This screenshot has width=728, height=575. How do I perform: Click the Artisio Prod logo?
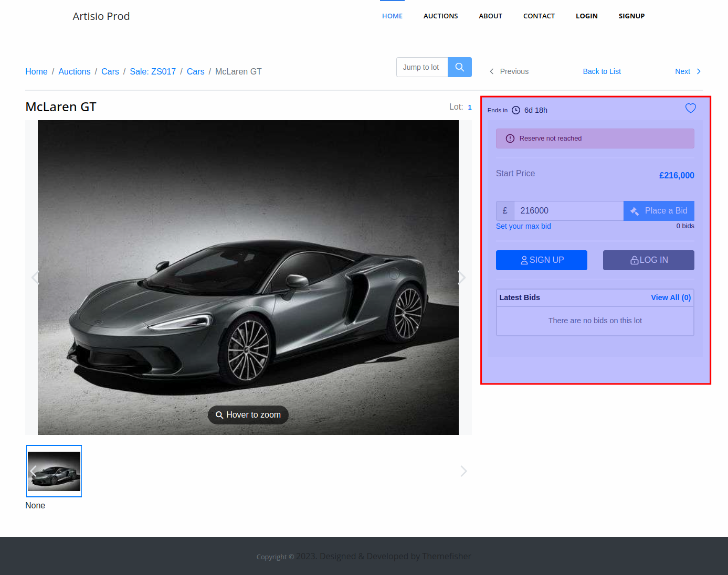pyautogui.click(x=101, y=16)
